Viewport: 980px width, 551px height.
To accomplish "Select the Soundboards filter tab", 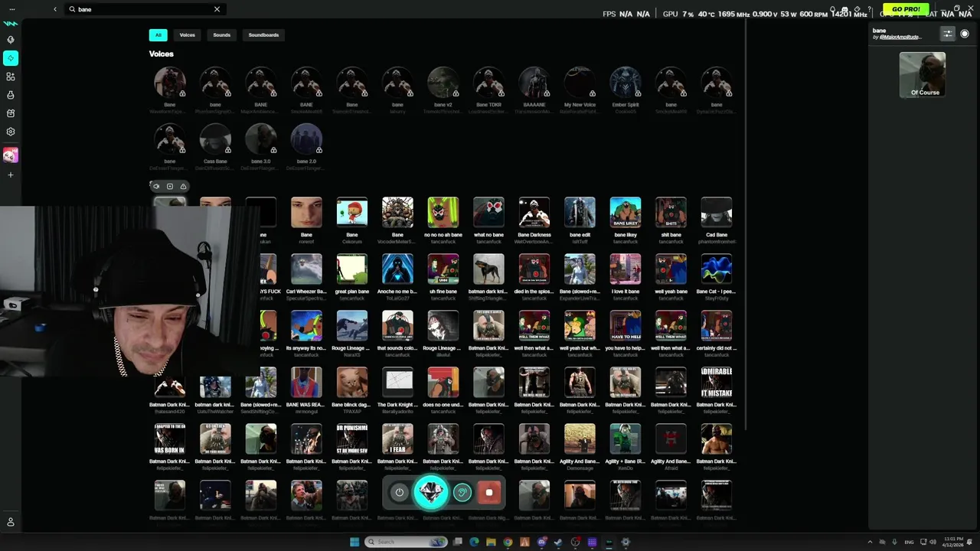I will 263,35.
